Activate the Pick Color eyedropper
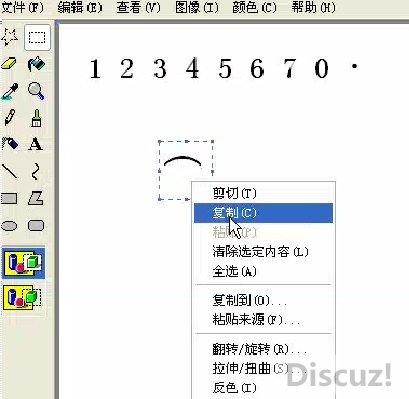The image size is (409, 399). pos(9,91)
